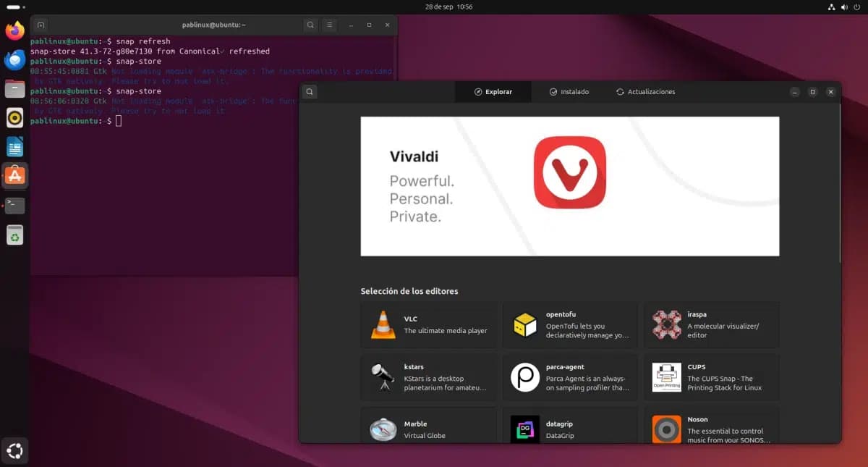Click the opentofu app icon
This screenshot has width=868, height=467.
pos(524,325)
